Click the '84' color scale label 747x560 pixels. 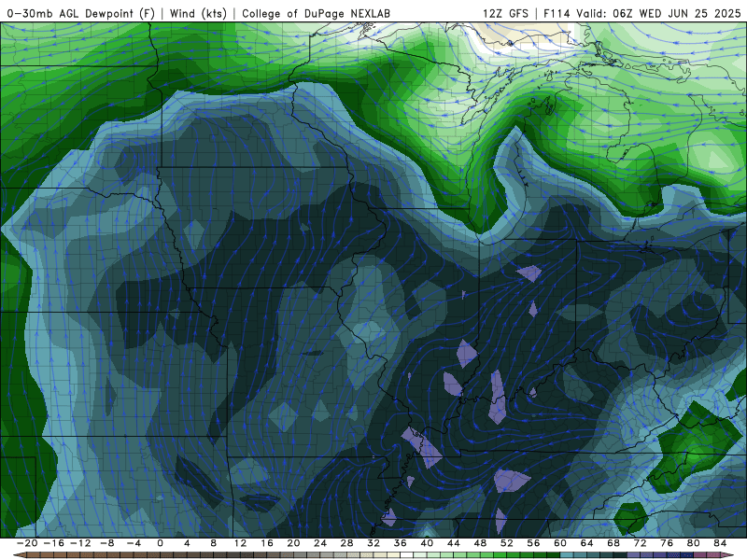[720, 543]
